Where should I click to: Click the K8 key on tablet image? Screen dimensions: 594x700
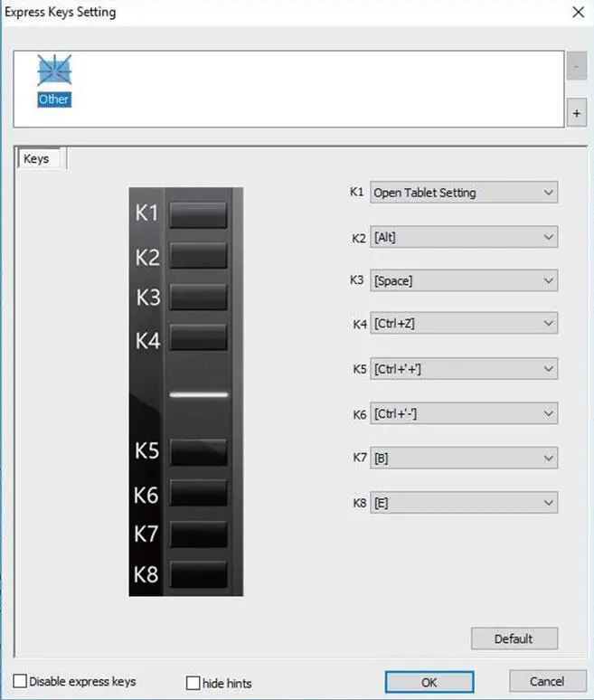[x=198, y=574]
